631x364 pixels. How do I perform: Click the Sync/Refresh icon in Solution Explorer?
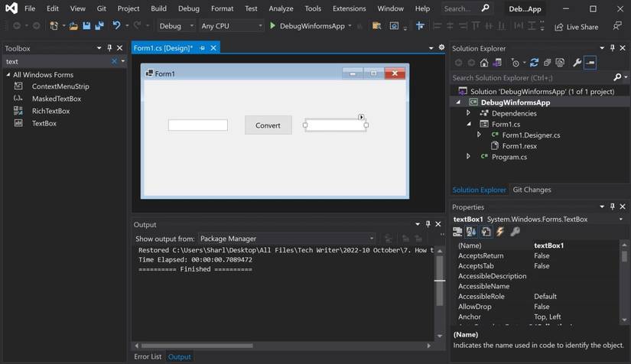tap(534, 63)
